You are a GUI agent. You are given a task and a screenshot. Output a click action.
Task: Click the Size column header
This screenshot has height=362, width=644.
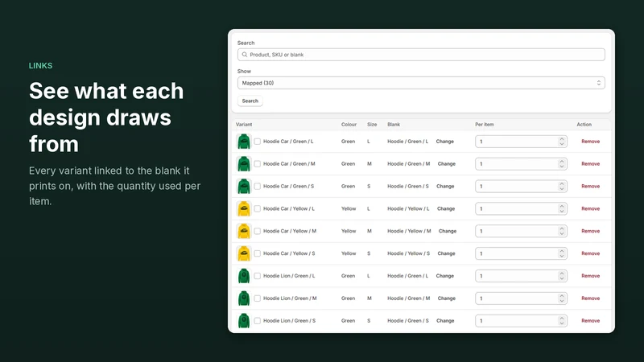click(372, 125)
